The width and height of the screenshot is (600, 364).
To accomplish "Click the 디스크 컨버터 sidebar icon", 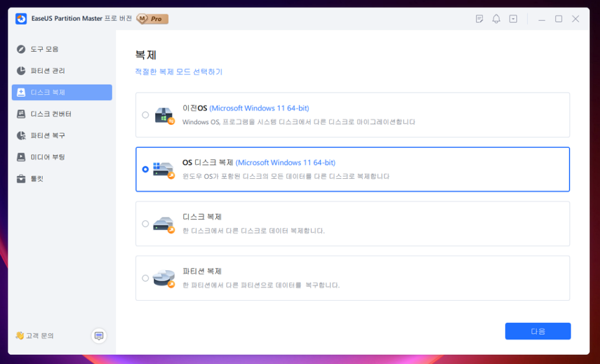I will [21, 114].
